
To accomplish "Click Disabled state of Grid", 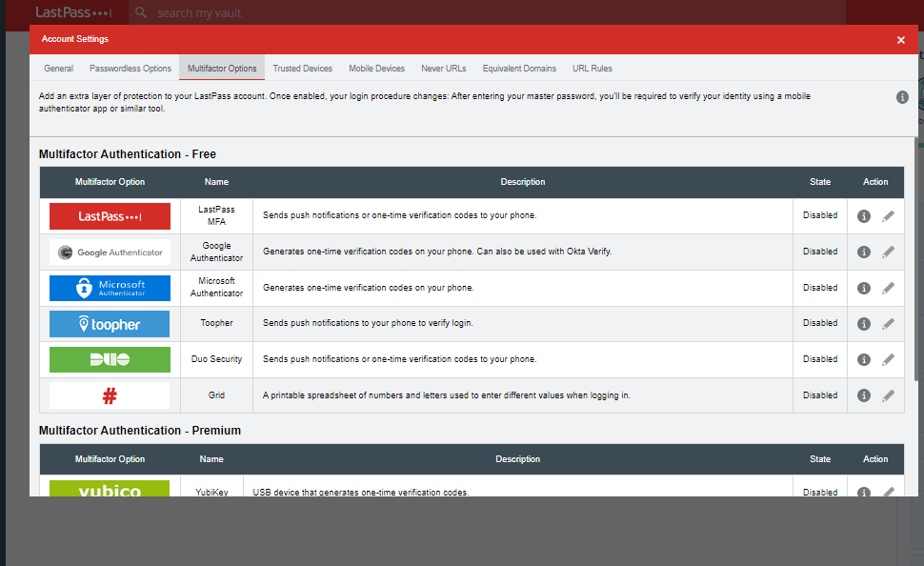I will click(820, 395).
